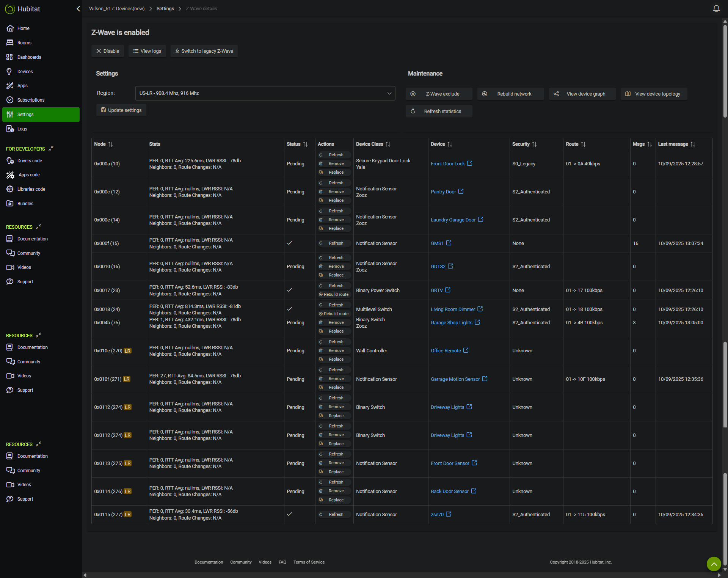
Task: Open external link icon next to zse70
Action: click(x=449, y=514)
